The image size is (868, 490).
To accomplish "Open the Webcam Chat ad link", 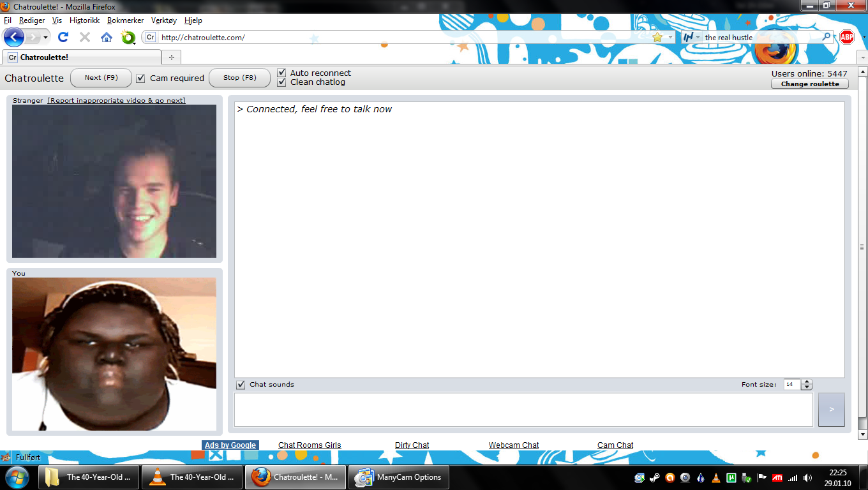I will [x=514, y=445].
